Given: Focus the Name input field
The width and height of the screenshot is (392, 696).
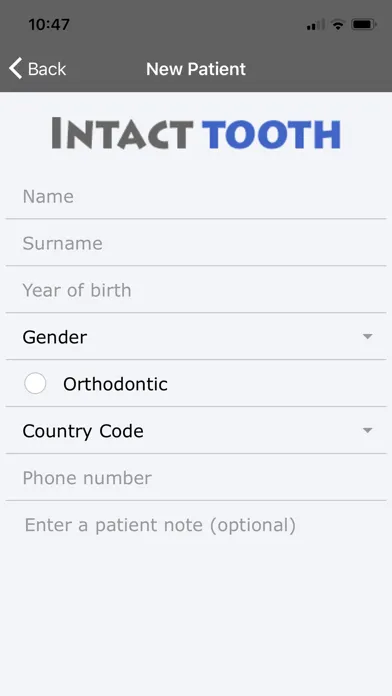Looking at the screenshot, I should tap(196, 197).
